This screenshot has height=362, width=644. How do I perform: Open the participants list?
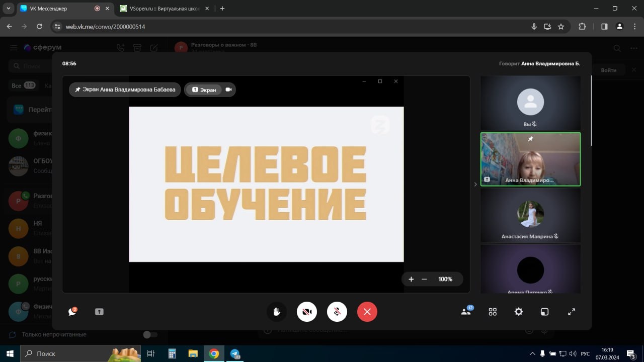point(466,311)
